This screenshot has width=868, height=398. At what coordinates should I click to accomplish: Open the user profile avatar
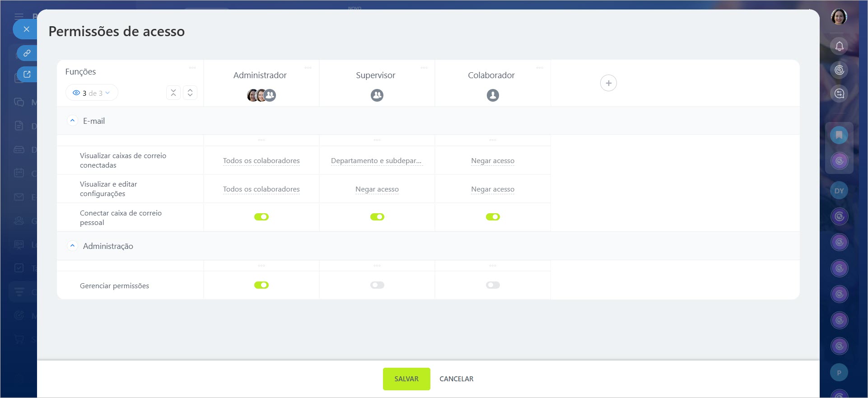click(x=839, y=17)
